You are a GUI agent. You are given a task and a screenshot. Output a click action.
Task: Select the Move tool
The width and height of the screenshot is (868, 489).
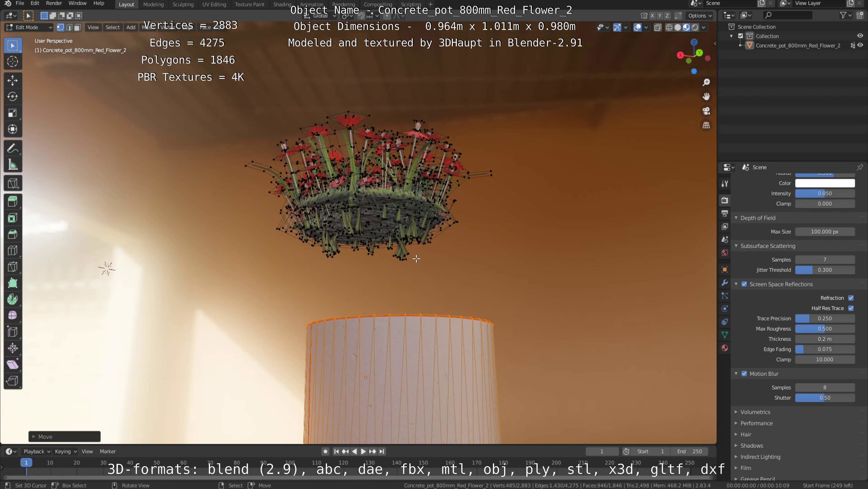(13, 80)
